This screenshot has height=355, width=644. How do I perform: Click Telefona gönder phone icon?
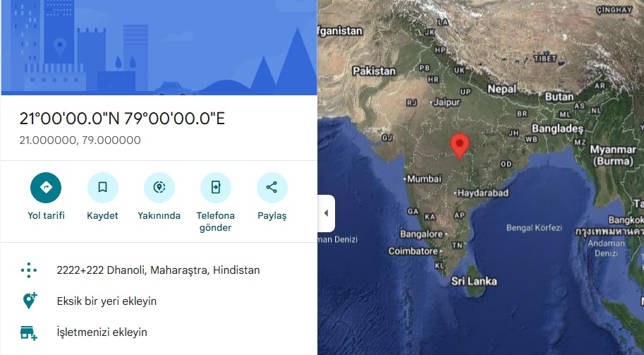pos(216,188)
